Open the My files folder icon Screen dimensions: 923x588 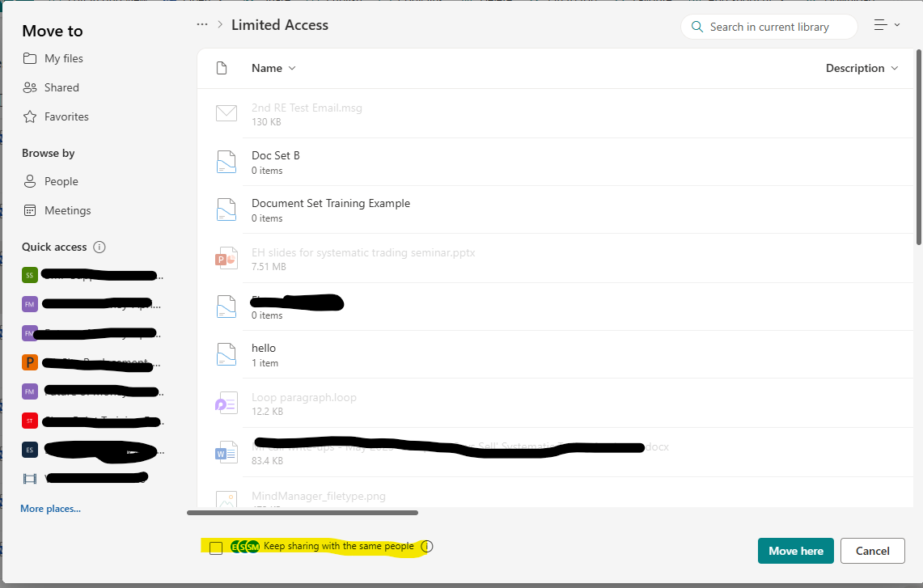[x=30, y=58]
